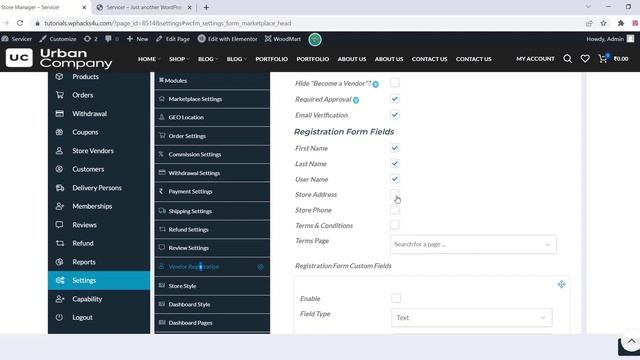The image size is (640, 360).
Task: Click the Capability user icon
Action: 60,299
